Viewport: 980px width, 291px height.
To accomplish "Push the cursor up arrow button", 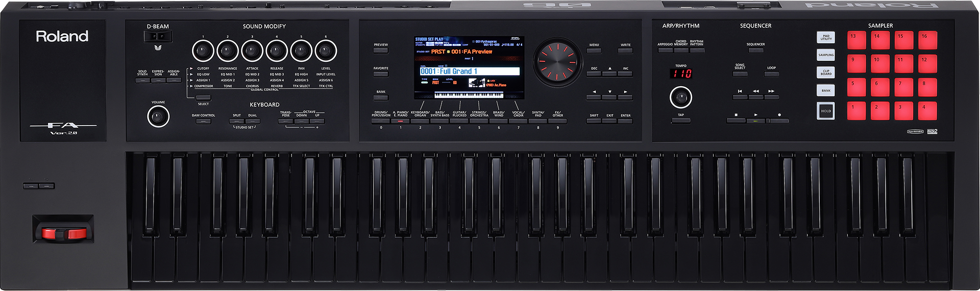I will (609, 74).
